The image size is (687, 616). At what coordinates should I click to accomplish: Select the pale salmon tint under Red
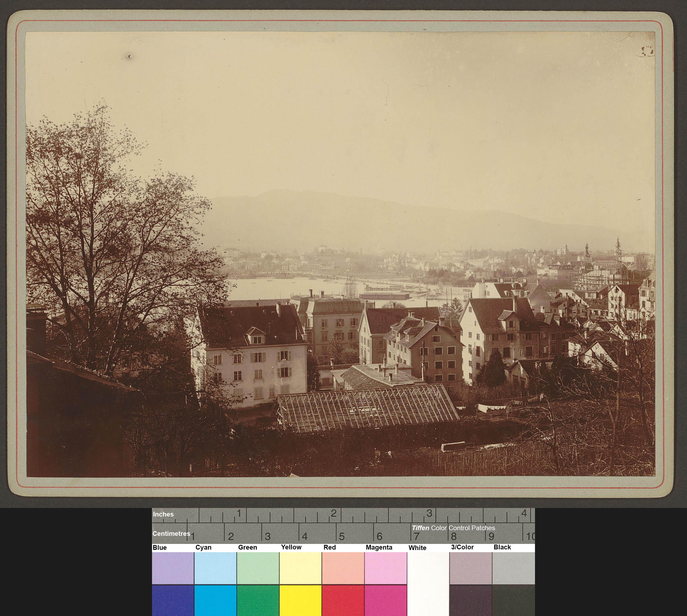(x=343, y=568)
